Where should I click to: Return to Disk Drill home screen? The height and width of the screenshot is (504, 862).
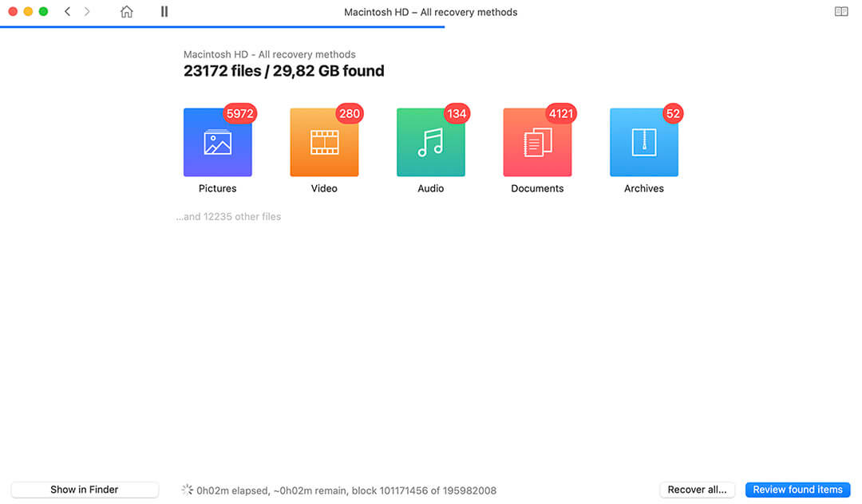pos(126,12)
